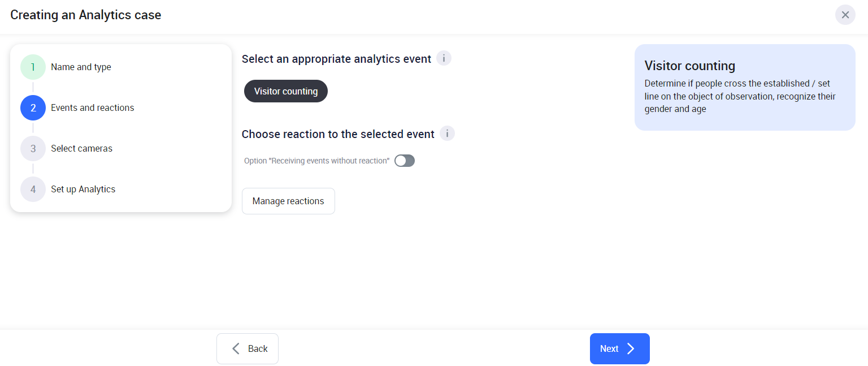Click the blue step 2 number circle

33,108
